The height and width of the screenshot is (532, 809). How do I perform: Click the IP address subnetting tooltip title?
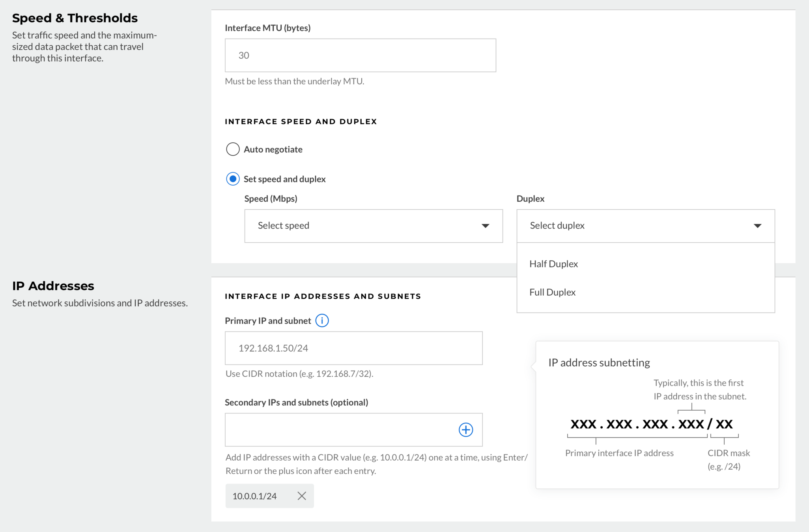point(599,363)
